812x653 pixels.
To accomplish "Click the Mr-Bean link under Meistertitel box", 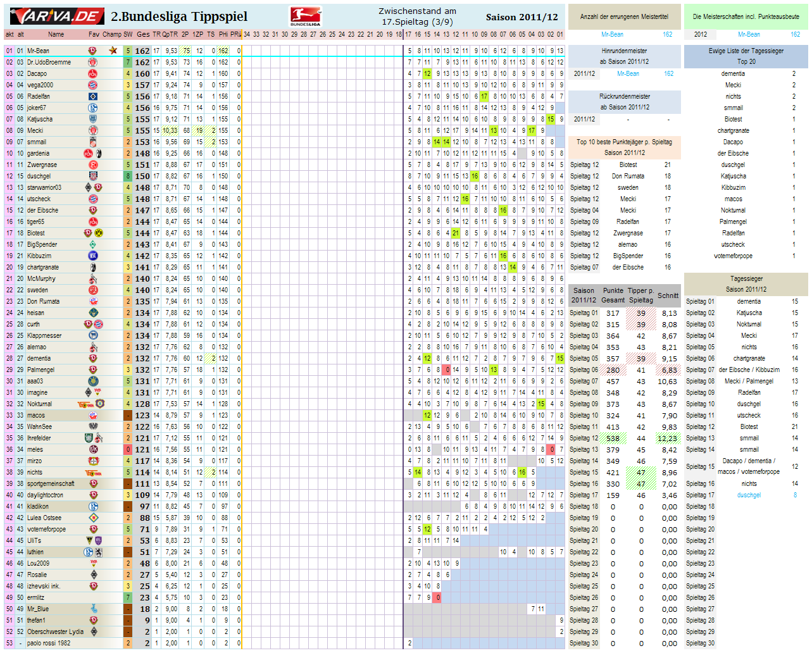I will (x=612, y=34).
